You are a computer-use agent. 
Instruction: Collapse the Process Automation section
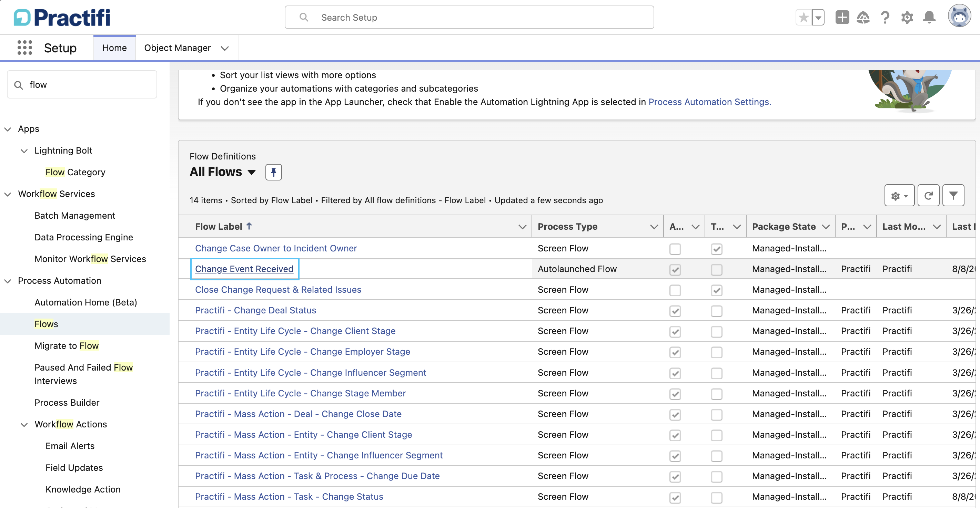[8, 281]
